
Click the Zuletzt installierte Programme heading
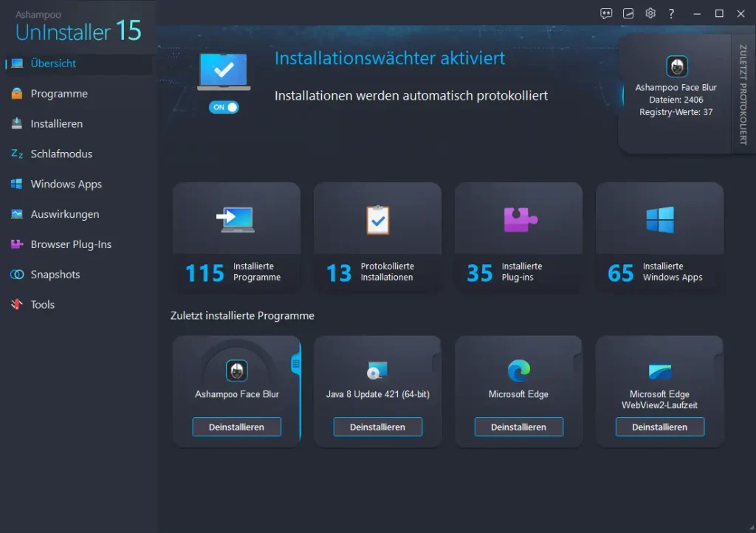242,316
